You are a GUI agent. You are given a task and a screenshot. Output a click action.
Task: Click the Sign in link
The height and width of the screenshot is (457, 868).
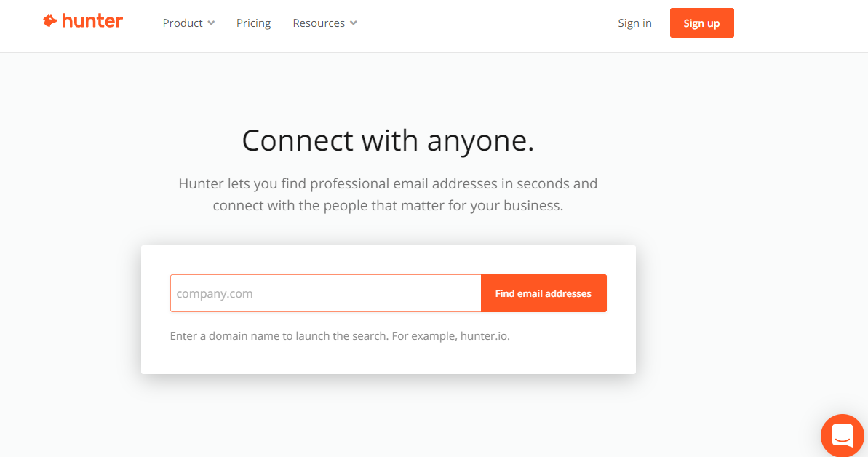[634, 23]
